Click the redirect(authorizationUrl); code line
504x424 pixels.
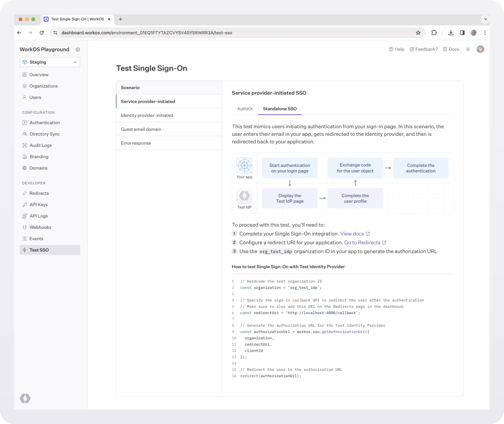click(270, 376)
